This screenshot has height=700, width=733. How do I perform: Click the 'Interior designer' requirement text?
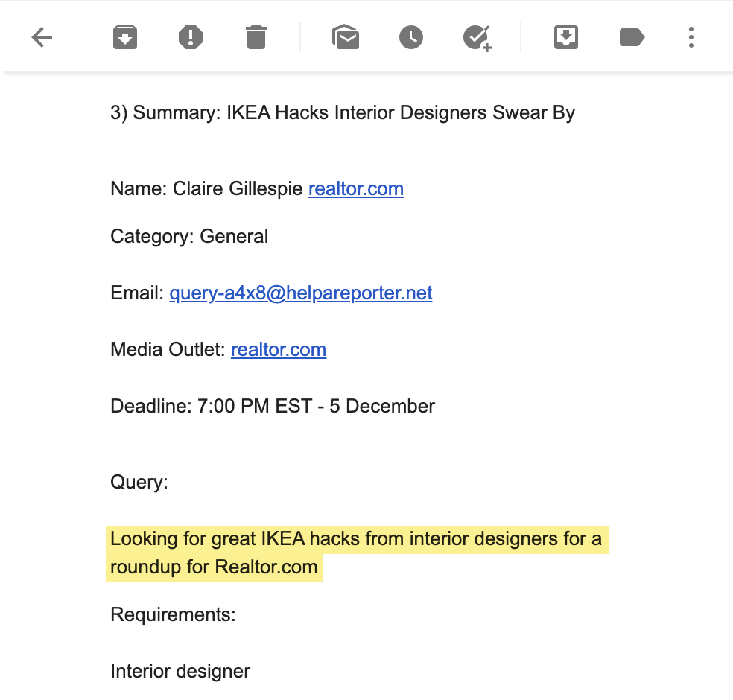[x=180, y=672]
